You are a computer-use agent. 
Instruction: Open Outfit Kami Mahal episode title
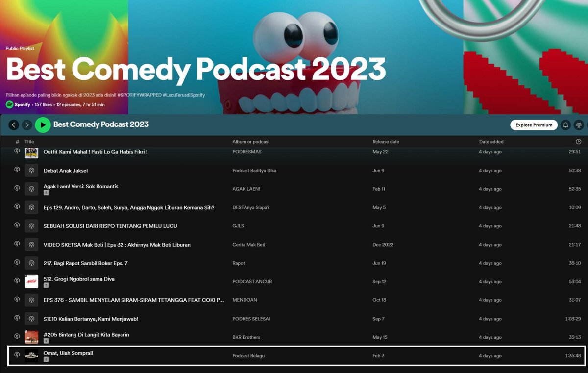96,152
